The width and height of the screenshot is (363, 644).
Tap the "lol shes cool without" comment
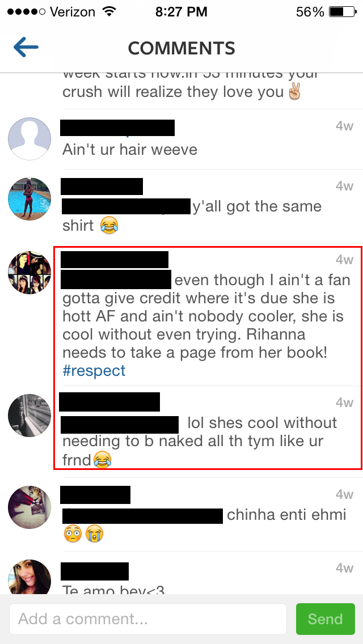[200, 442]
